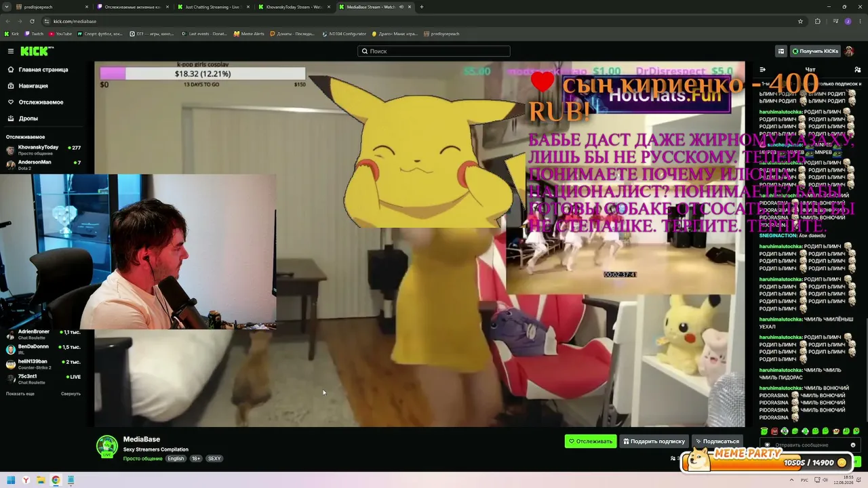Image resolution: width=868 pixels, height=488 pixels.
Task: Open chat users icon beside Чат header
Action: pos(858,69)
